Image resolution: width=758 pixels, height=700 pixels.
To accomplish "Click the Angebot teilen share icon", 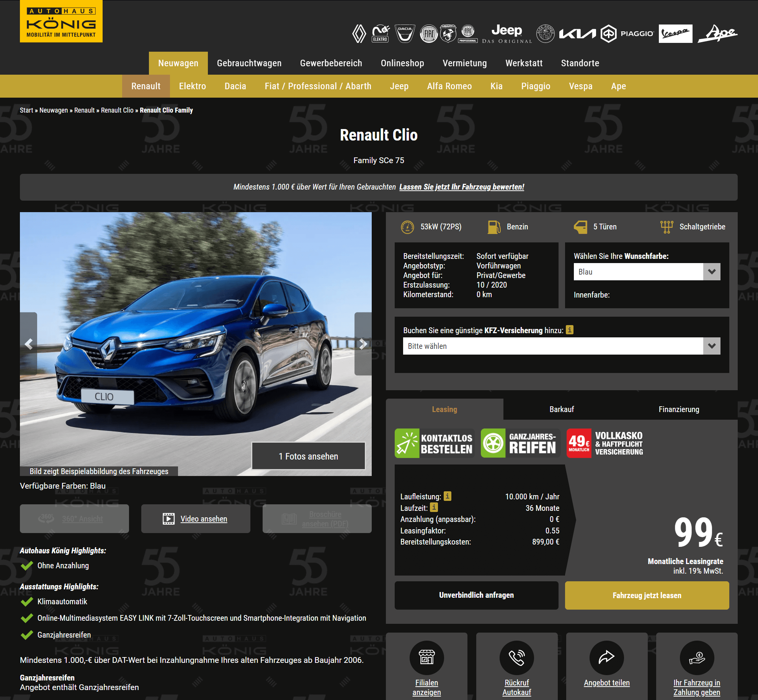I will point(606,657).
